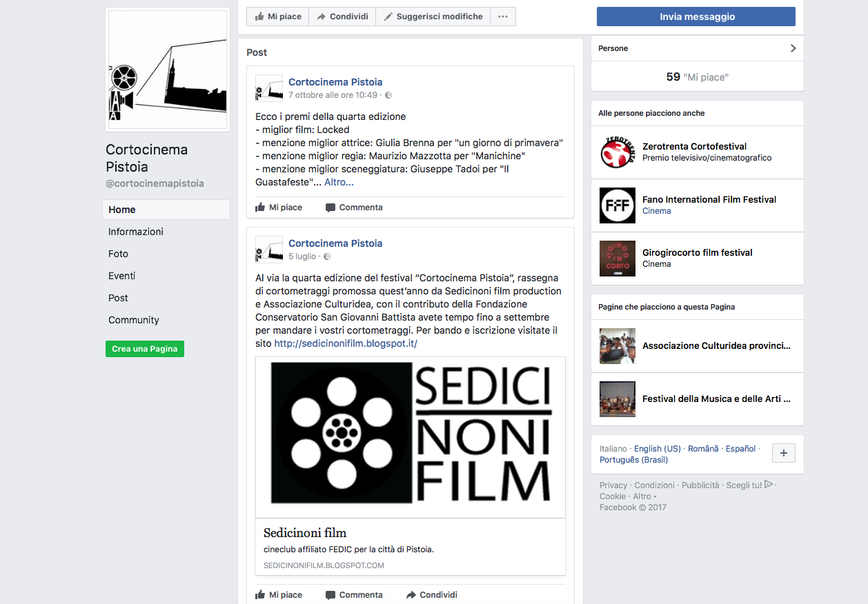Click Cortocinema Pistoia page title in sidebar
This screenshot has width=868, height=604.
[x=146, y=158]
